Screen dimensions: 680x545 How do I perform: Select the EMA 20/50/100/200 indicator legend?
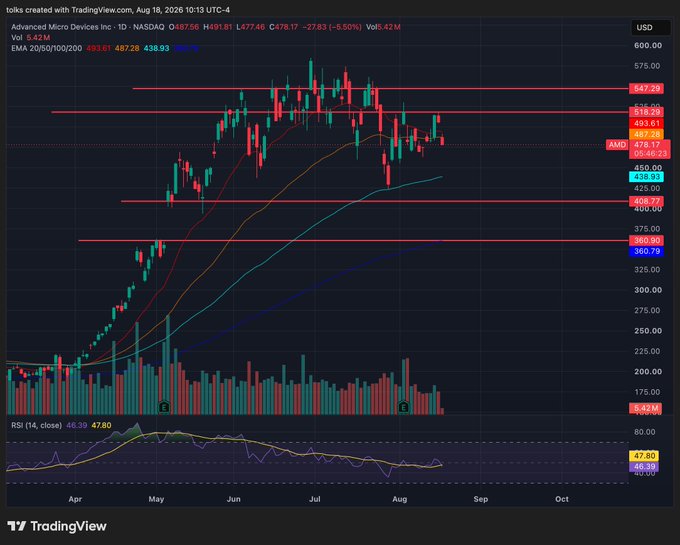click(x=46, y=48)
